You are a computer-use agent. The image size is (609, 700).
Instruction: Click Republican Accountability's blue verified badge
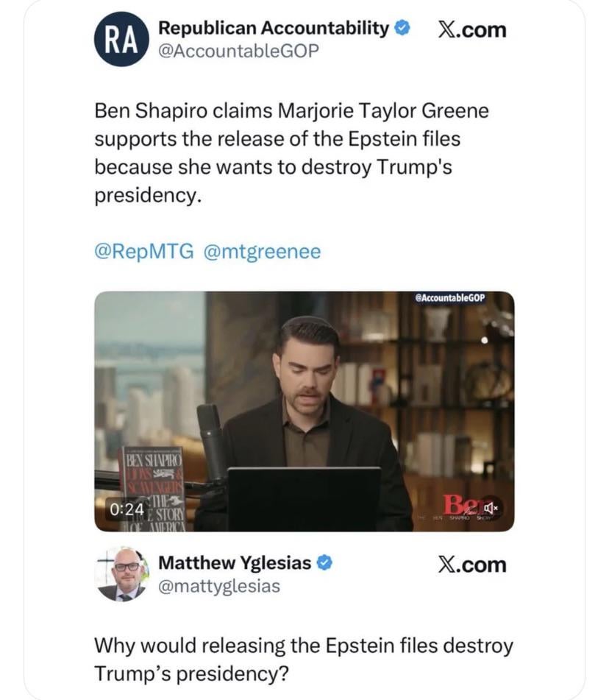pyautogui.click(x=402, y=28)
